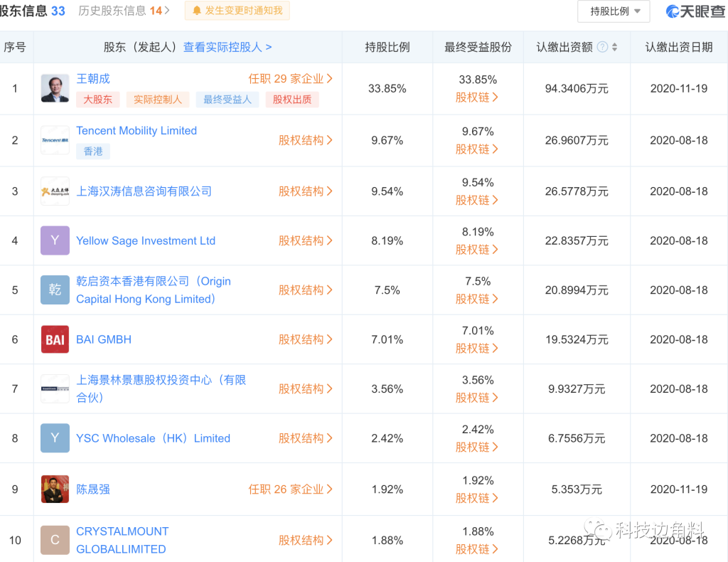Click YSC Wholesale Y avatar
The image size is (728, 562).
click(55, 438)
